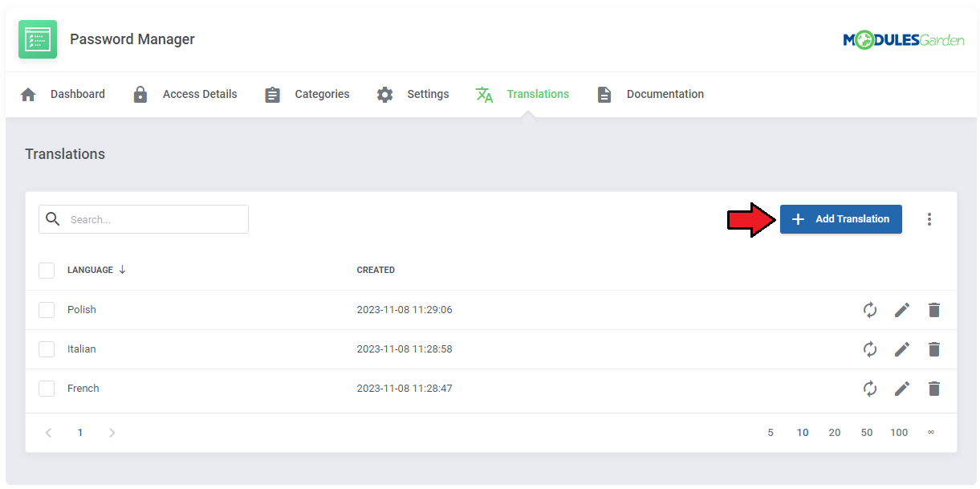This screenshot has width=980, height=489.
Task: Show 5 entries per page
Action: (771, 433)
